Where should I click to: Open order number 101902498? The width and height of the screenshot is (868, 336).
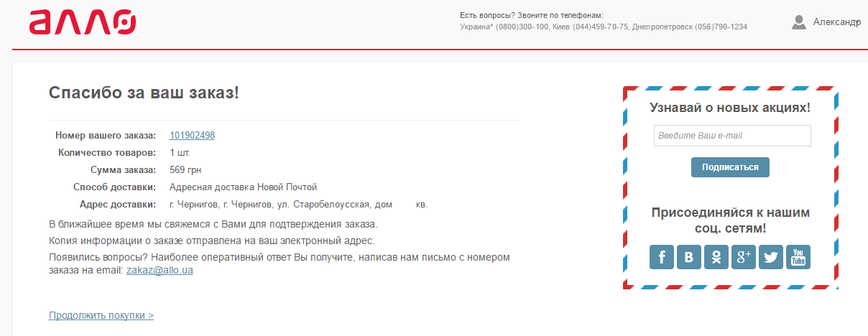pyautogui.click(x=192, y=135)
